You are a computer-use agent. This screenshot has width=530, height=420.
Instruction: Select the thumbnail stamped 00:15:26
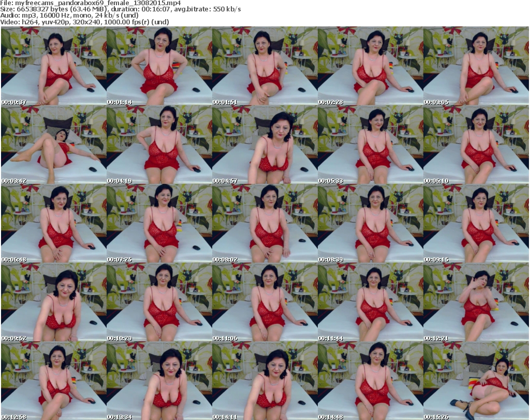[x=476, y=381]
